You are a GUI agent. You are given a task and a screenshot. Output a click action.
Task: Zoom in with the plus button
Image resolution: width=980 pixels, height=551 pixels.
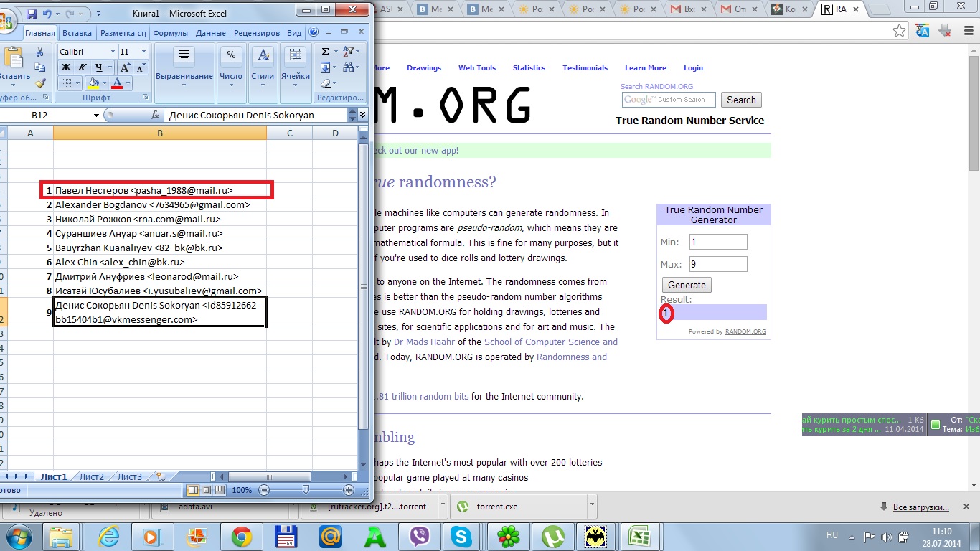(349, 490)
